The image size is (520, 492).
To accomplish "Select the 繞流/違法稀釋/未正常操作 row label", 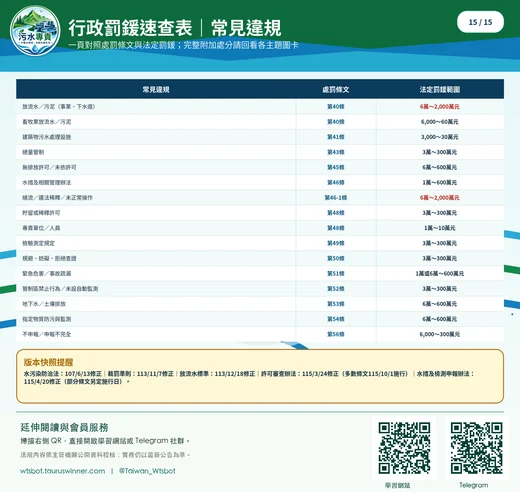I will point(57,198).
